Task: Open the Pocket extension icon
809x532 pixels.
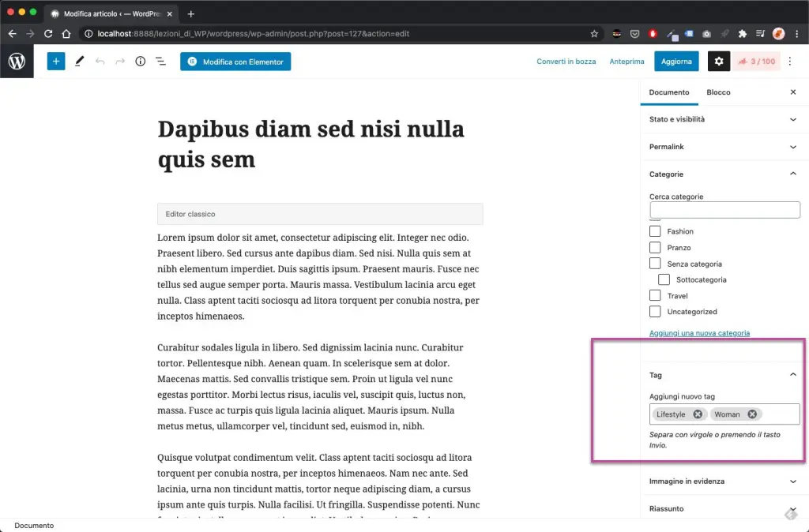Action: click(x=634, y=33)
